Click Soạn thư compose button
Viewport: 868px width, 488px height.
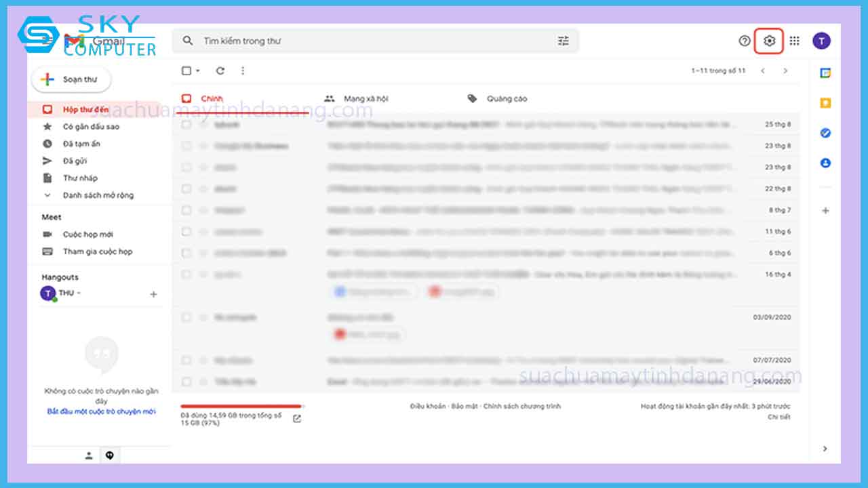pyautogui.click(x=71, y=79)
